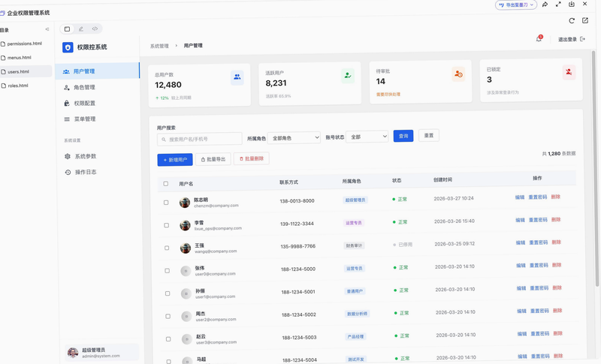Viewport: 601px width, 364px height.
Task: Open the notification bell
Action: pyautogui.click(x=539, y=39)
